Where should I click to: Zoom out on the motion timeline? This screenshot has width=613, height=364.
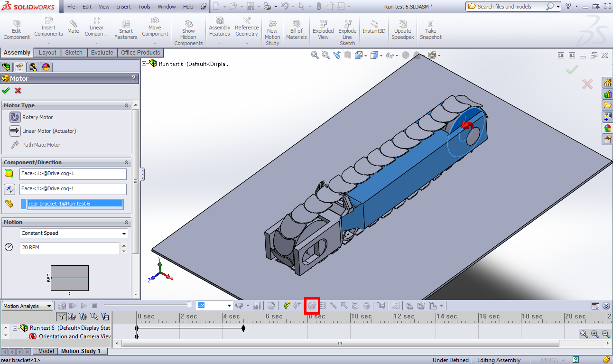tap(606, 334)
